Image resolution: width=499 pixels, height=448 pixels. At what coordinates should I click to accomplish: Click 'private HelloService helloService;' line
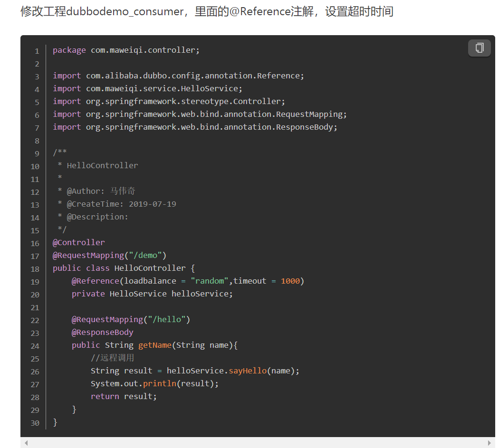(x=152, y=294)
